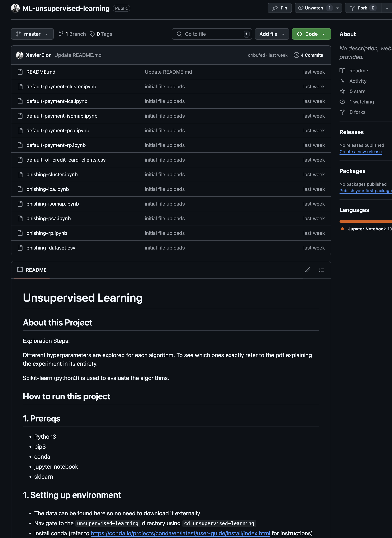This screenshot has width=392, height=538.
Task: Open the README outline list icon
Action: (321, 270)
